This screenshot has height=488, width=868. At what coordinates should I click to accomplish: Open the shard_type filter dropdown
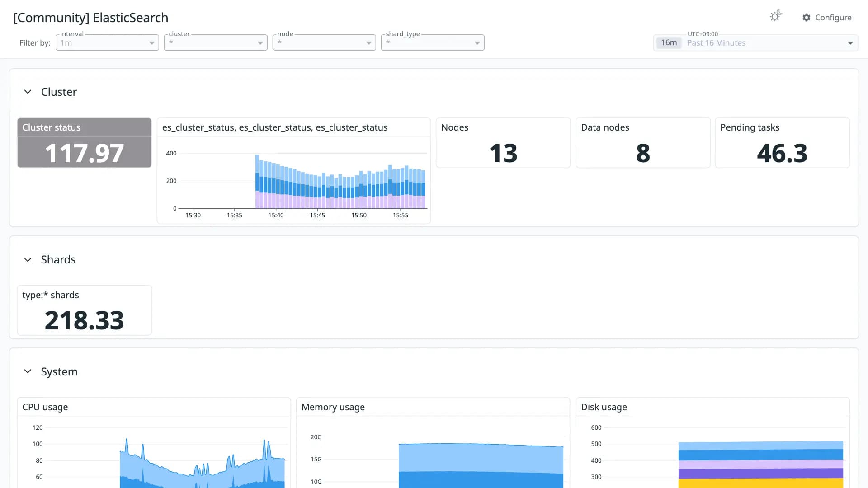pyautogui.click(x=433, y=42)
